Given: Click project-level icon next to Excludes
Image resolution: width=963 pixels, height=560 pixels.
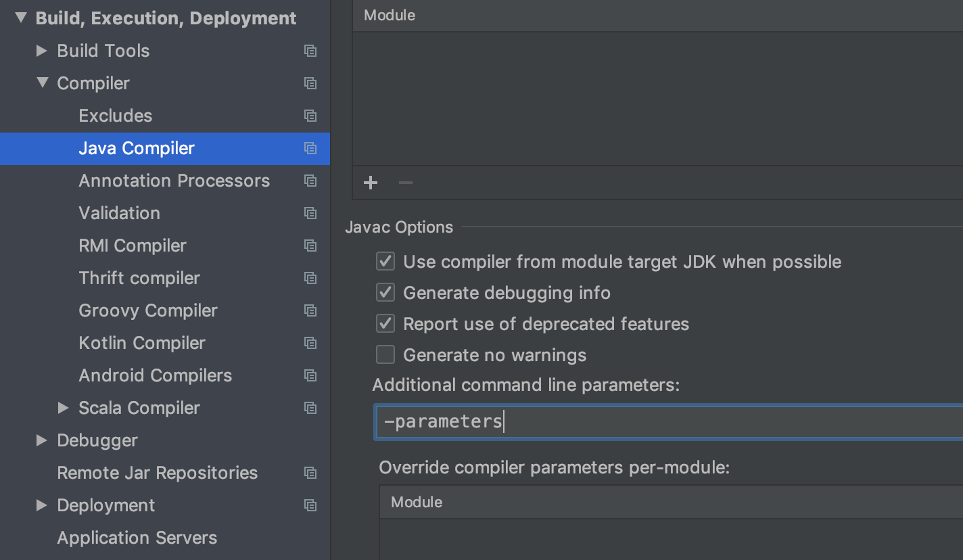Looking at the screenshot, I should point(310,116).
